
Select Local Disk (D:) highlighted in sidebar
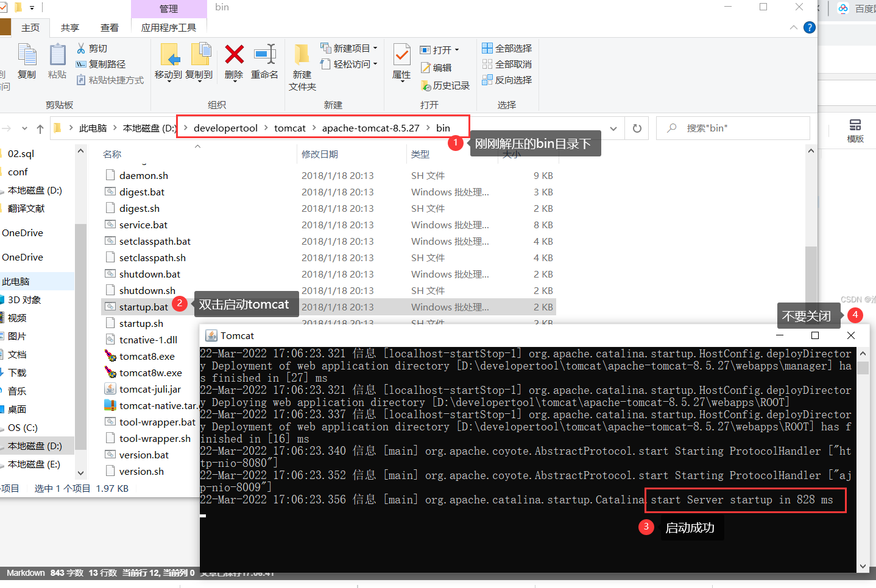(x=35, y=446)
